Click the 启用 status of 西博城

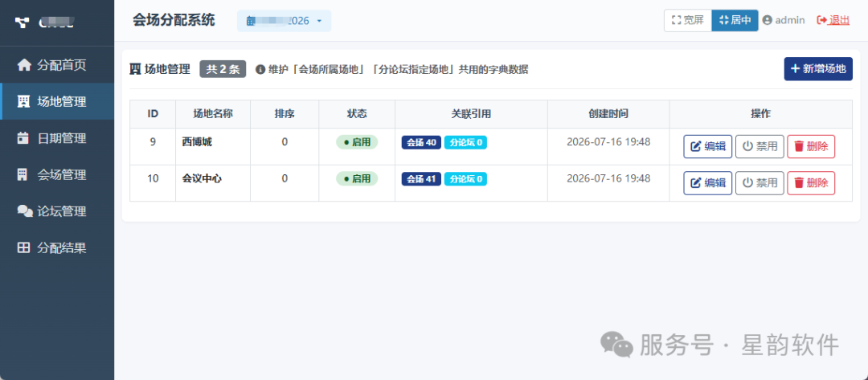click(357, 142)
